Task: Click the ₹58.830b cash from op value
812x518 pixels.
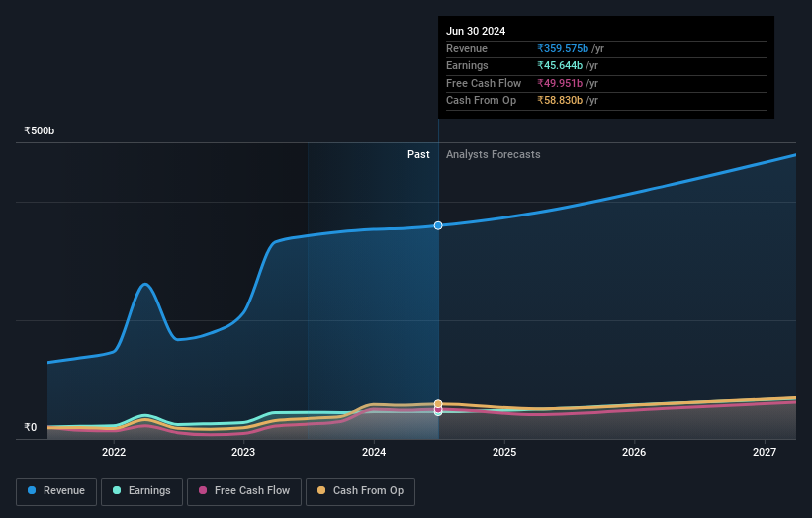Action: (x=560, y=101)
